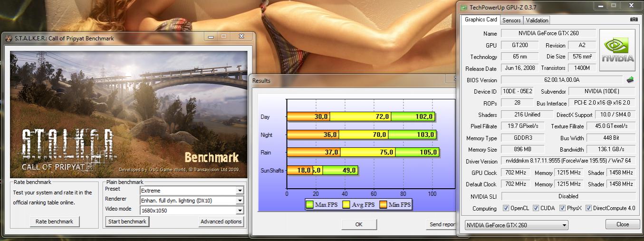Click the S.T.A.L.K.E.R. title bar radiation icon
Screen dimensions: 644x241
click(9, 39)
